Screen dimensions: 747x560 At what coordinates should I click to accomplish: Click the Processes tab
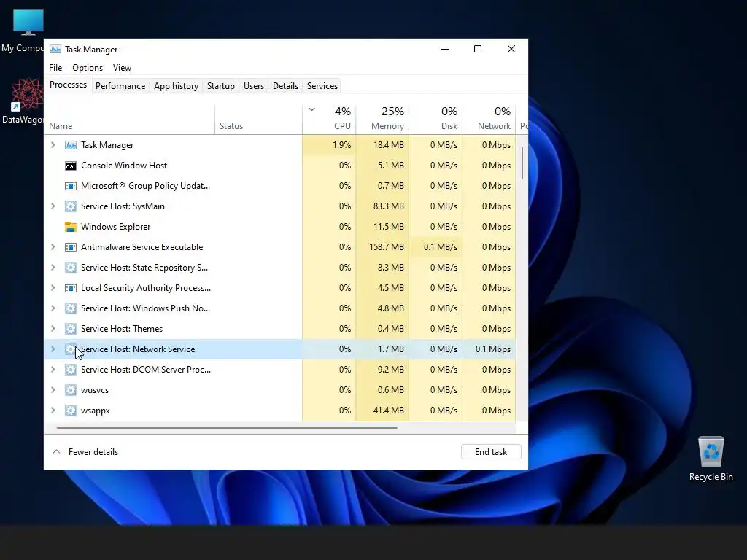point(68,85)
